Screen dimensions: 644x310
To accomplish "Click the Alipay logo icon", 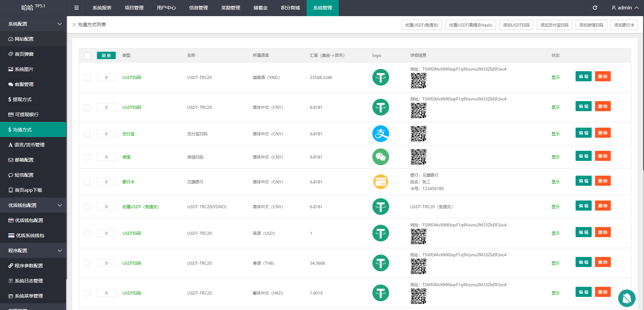I will 380,134.
